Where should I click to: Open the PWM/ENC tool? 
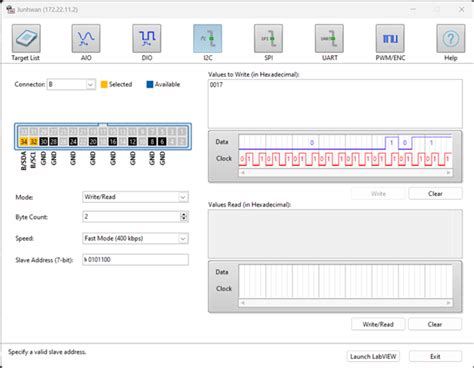(390, 39)
